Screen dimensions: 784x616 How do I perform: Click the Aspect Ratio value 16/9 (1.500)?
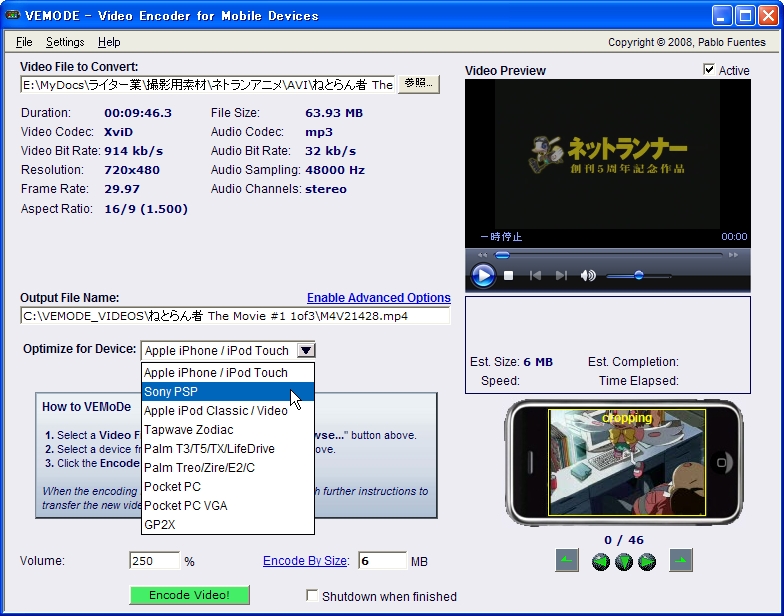(146, 209)
